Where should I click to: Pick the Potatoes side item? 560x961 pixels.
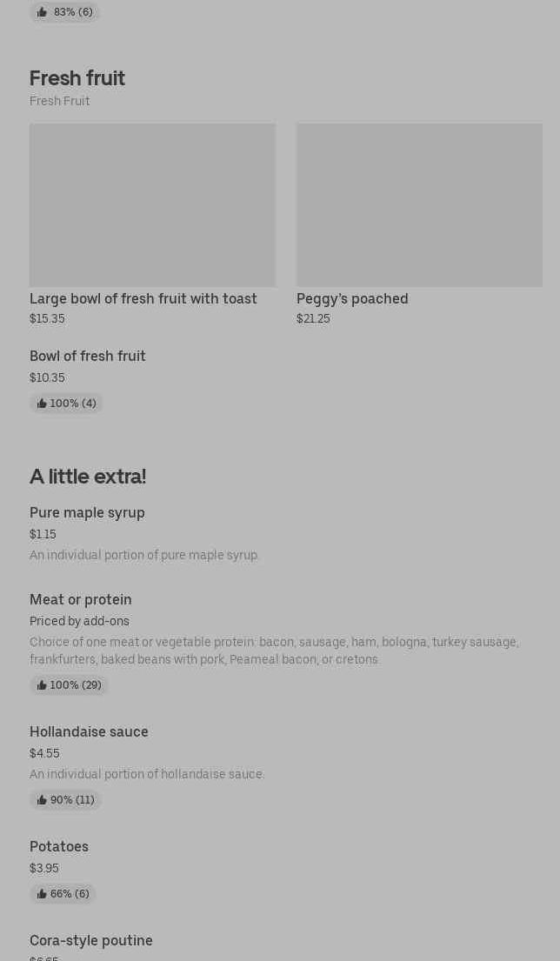coord(59,846)
